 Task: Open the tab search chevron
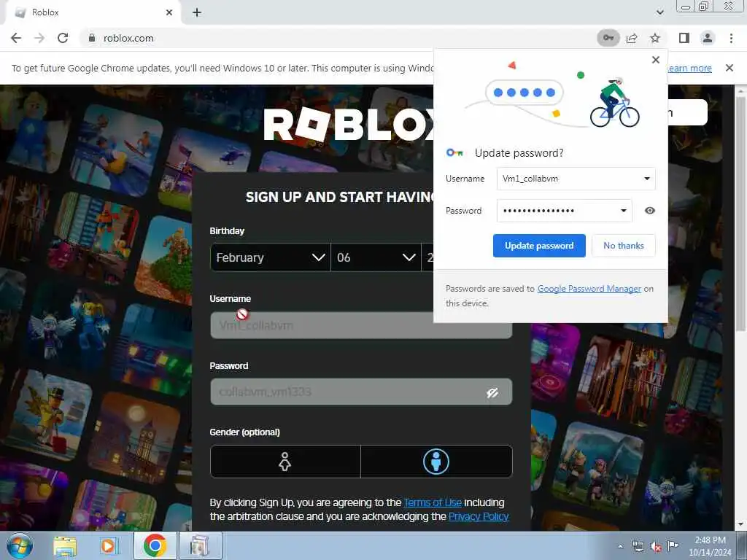pos(659,12)
